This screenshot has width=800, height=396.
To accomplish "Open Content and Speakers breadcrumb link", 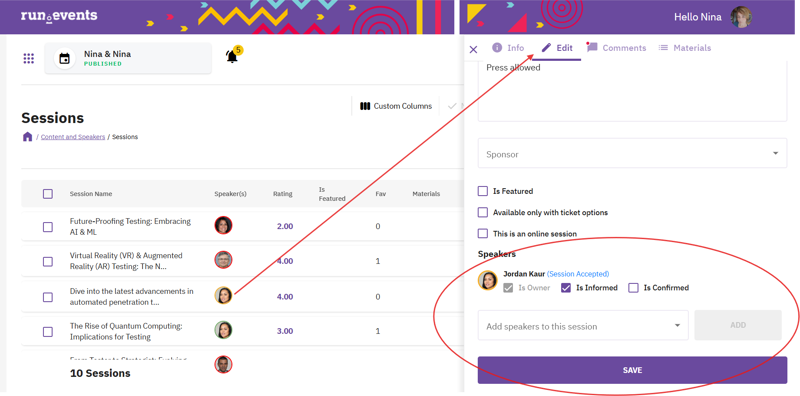I will 73,137.
